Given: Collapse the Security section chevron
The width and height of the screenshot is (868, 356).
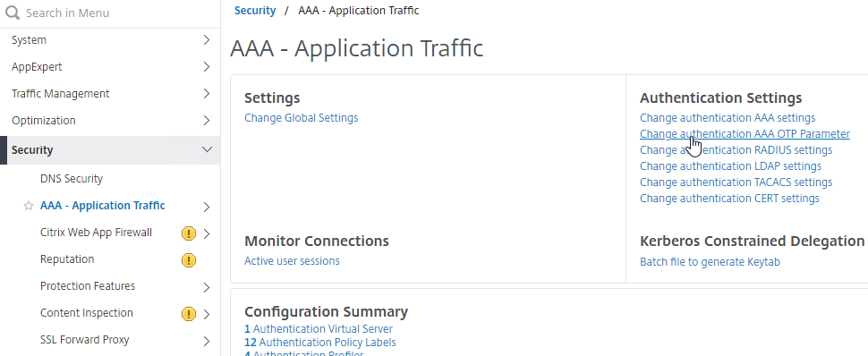Looking at the screenshot, I should (207, 149).
